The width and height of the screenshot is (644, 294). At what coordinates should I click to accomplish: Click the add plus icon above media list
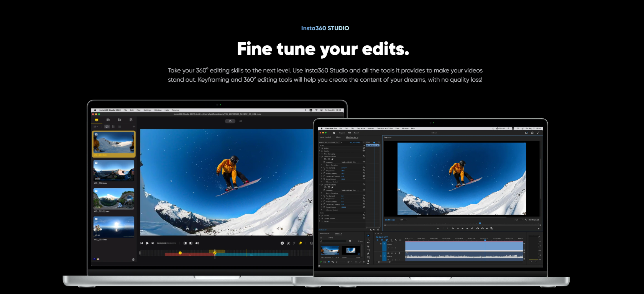[134, 126]
